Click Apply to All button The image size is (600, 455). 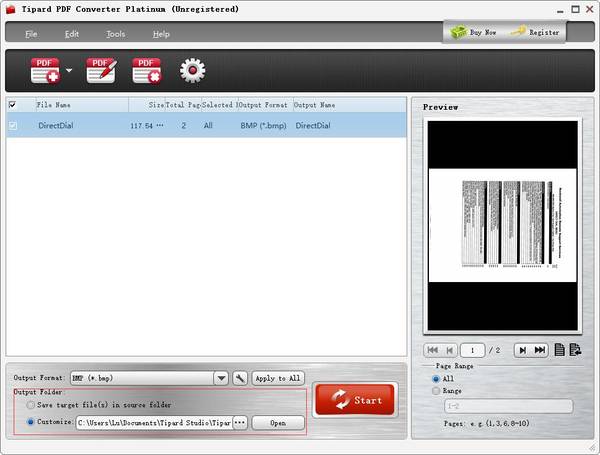pyautogui.click(x=278, y=378)
